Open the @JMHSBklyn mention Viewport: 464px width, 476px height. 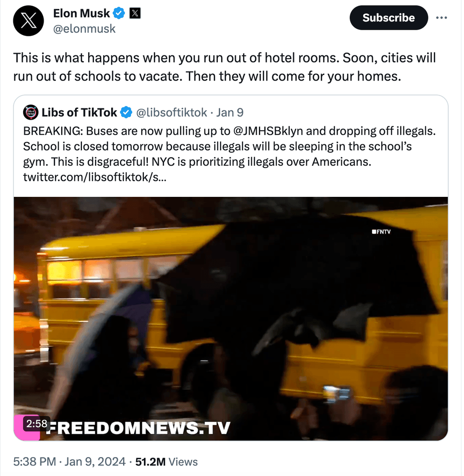(268, 131)
